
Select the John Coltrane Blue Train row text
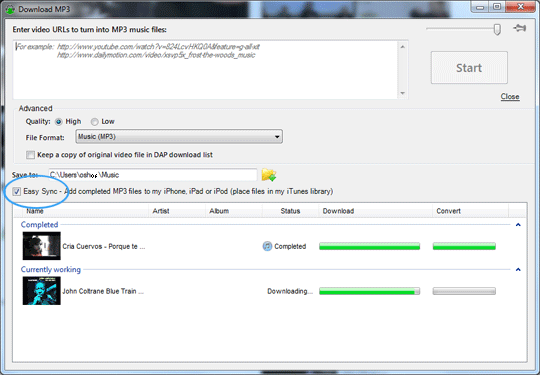(x=103, y=291)
